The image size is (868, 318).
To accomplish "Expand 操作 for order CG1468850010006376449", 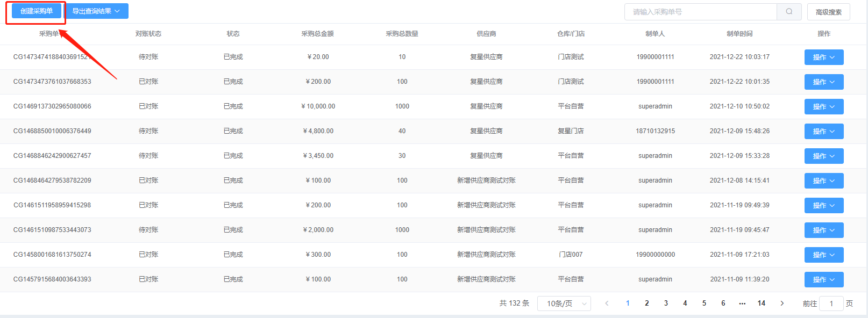I will coord(823,132).
